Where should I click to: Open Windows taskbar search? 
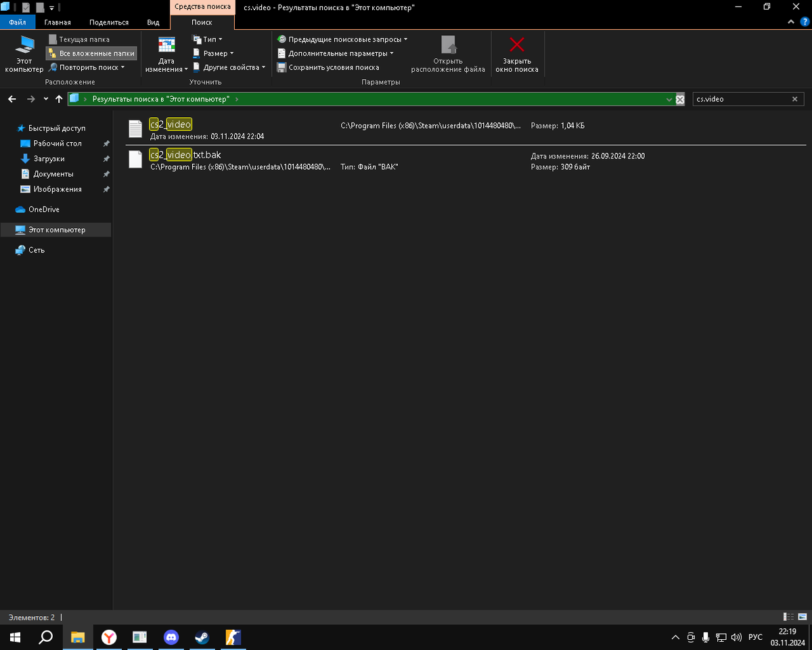click(x=46, y=637)
